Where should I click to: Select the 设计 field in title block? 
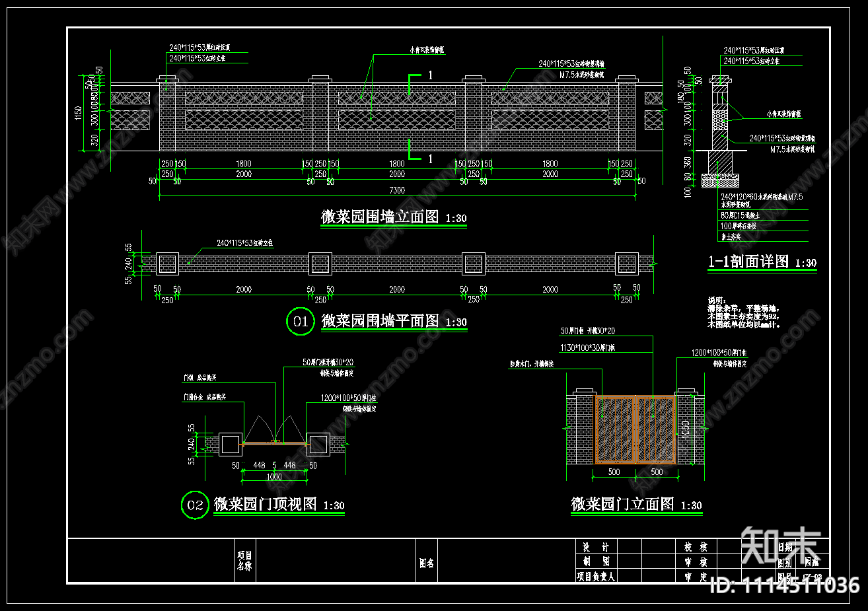click(596, 547)
